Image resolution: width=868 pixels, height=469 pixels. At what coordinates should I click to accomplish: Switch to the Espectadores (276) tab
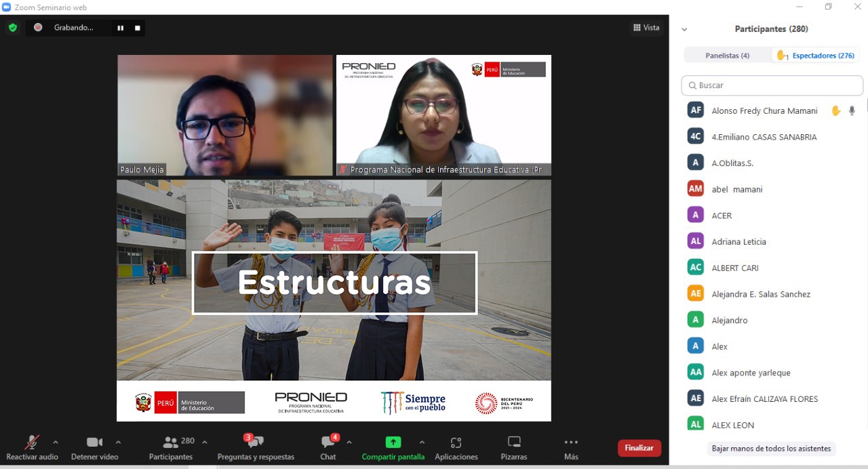(x=816, y=56)
